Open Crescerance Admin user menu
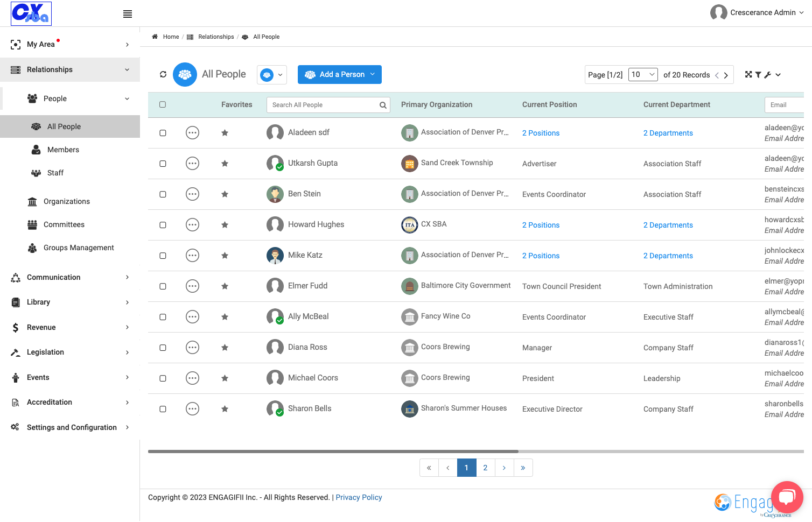 click(x=757, y=12)
